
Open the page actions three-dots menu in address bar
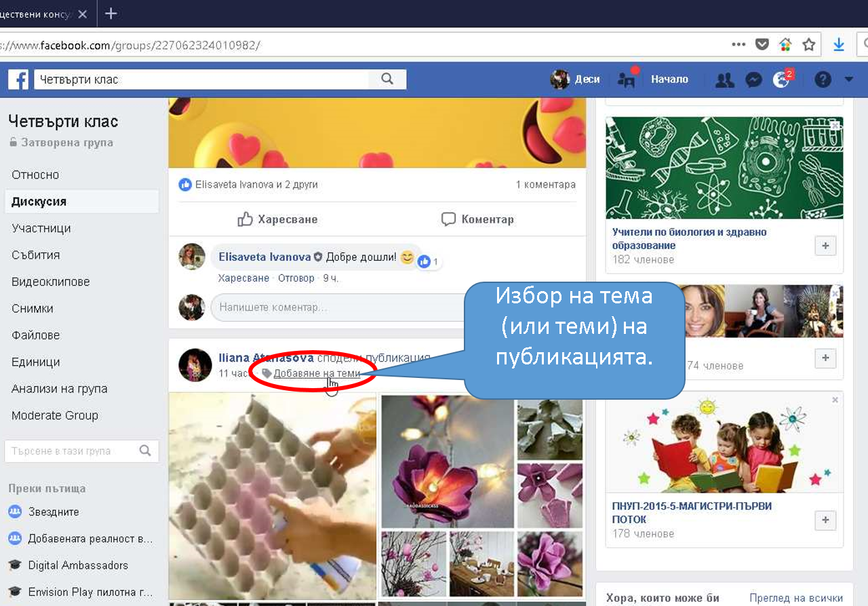point(738,45)
